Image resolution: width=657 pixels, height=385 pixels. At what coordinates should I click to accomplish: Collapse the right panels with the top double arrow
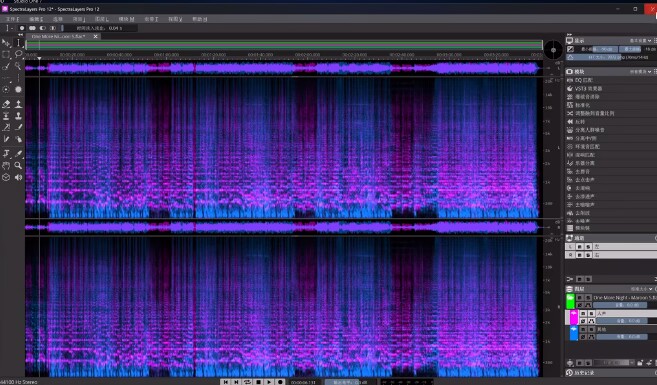pyautogui.click(x=569, y=35)
